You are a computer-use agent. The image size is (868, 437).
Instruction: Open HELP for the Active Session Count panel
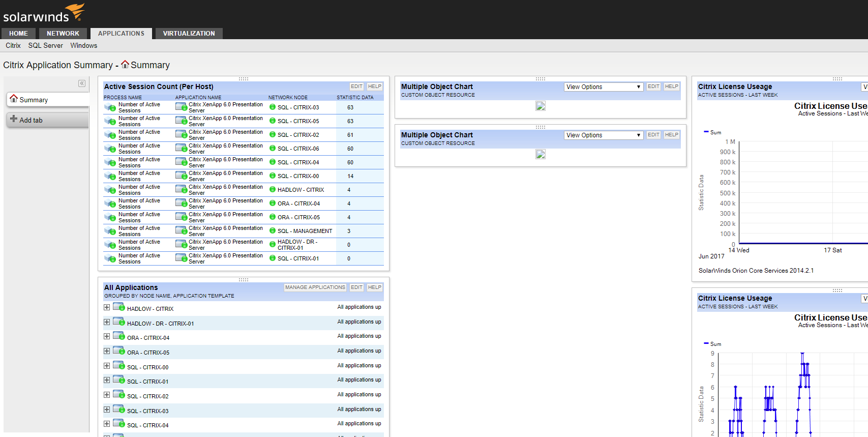pos(375,86)
